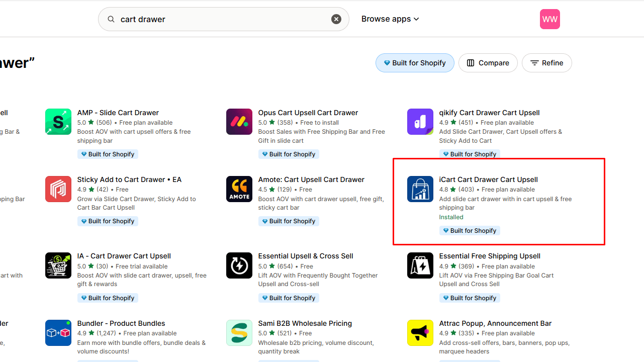The image size is (644, 362).
Task: Click Built for Shopify badge under iCart
Action: click(x=470, y=231)
